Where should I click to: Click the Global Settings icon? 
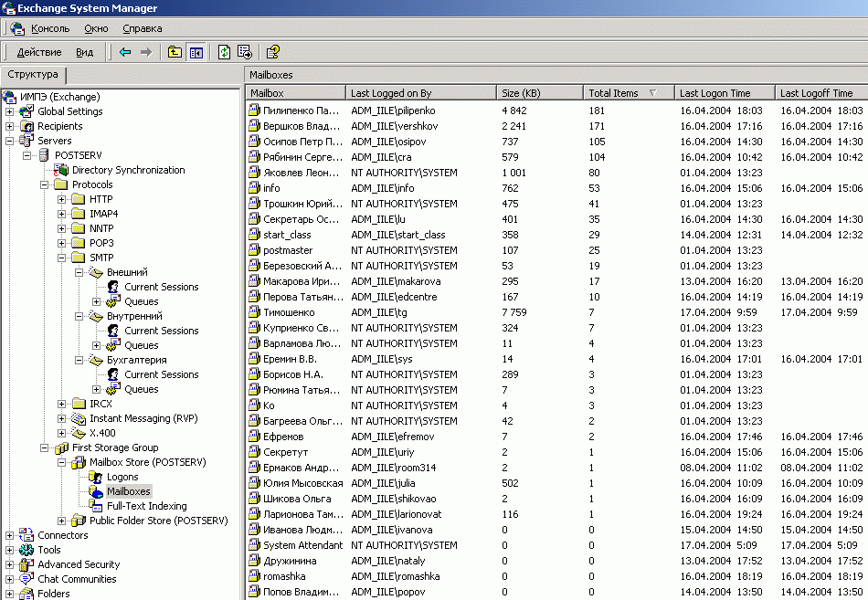26,111
